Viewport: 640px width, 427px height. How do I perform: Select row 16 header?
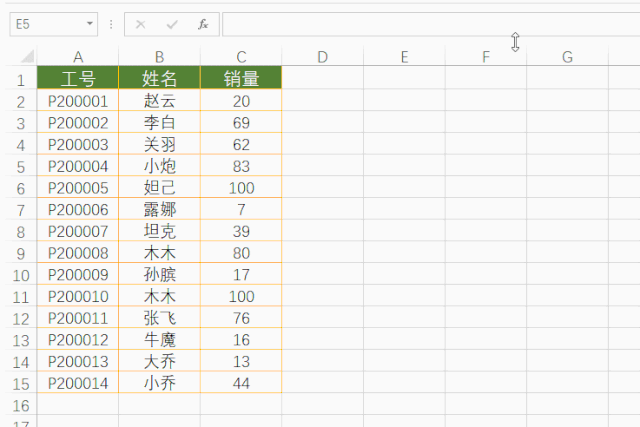tap(21, 405)
